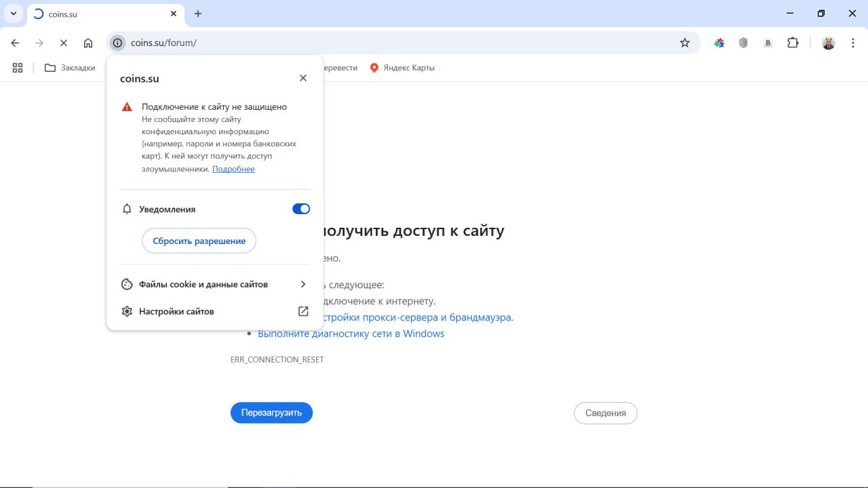Open Настройки сайтов entry
Viewport: 868px width, 488px height.
(215, 311)
